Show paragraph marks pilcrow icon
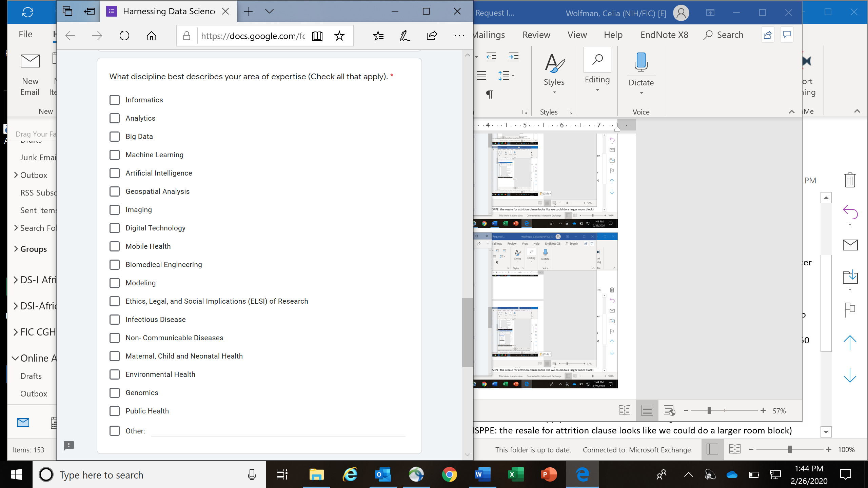This screenshot has width=868, height=488. [489, 94]
